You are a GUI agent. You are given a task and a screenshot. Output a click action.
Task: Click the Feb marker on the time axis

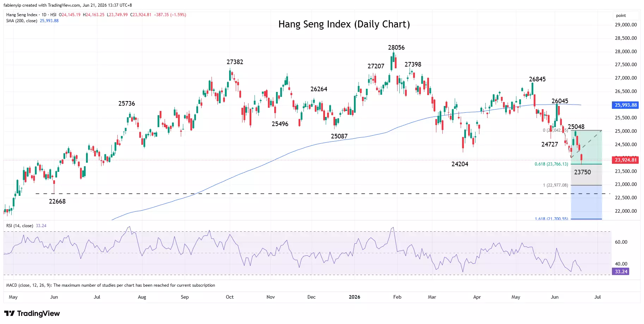point(397,297)
